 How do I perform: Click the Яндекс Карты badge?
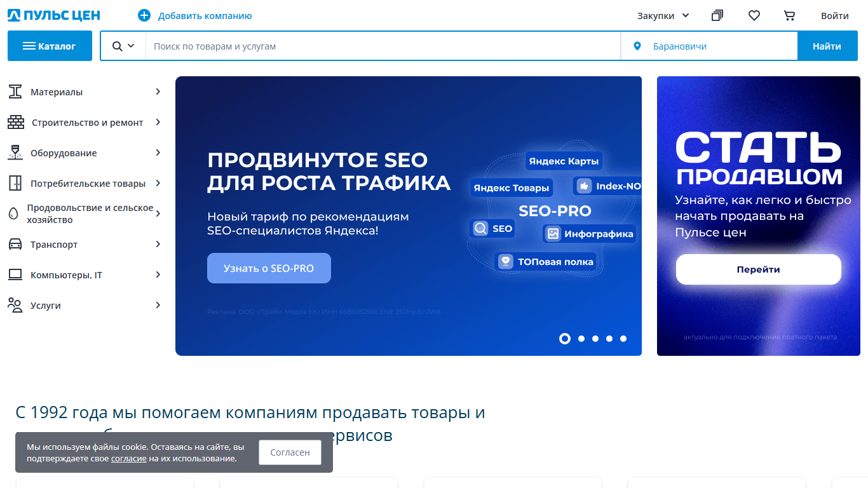point(564,161)
